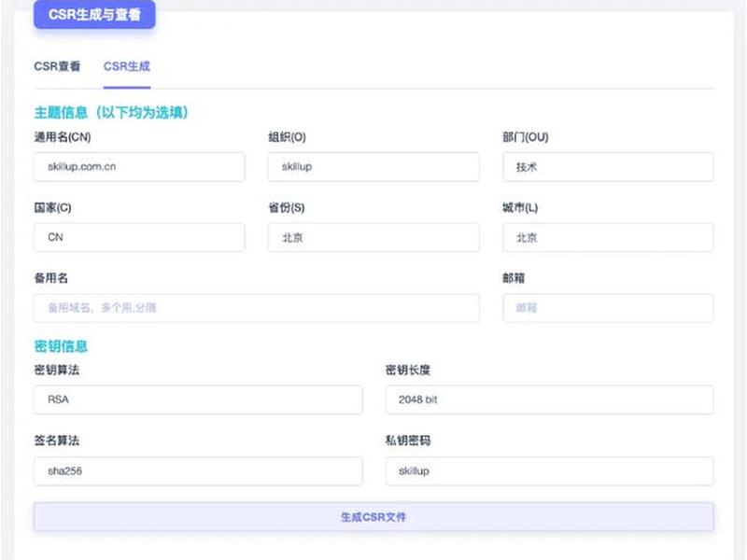The width and height of the screenshot is (747, 560).
Task: Click the 部门(OU) input field
Action: pos(608,167)
